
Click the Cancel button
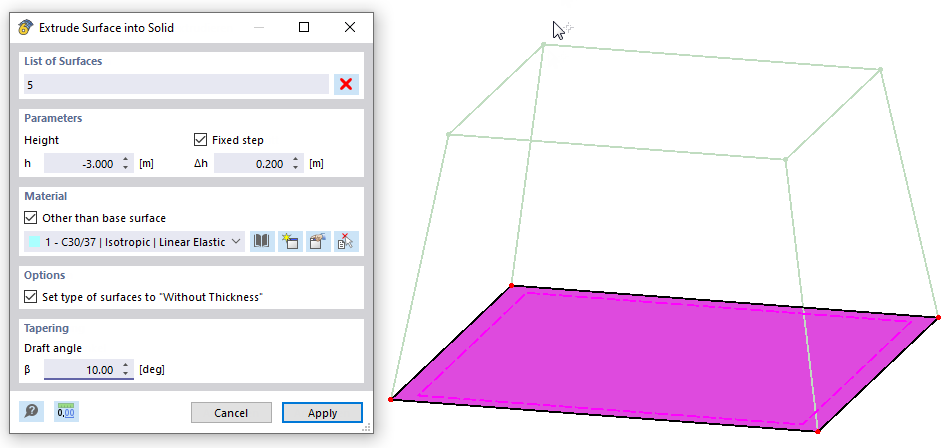(232, 413)
